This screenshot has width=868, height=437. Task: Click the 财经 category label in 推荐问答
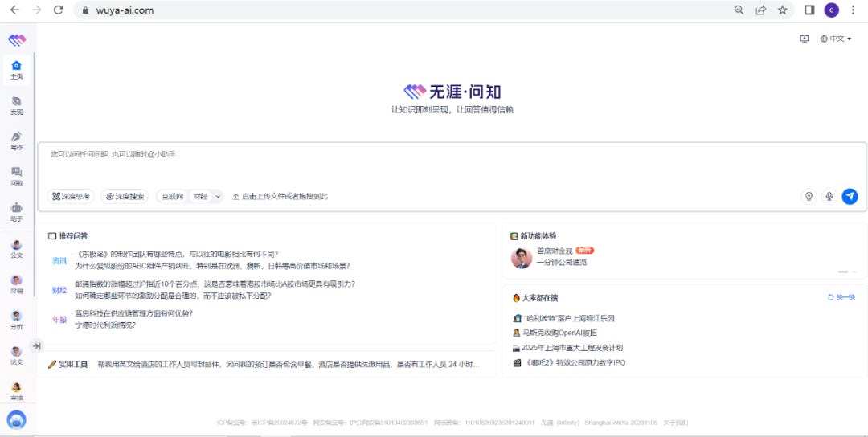click(59, 290)
